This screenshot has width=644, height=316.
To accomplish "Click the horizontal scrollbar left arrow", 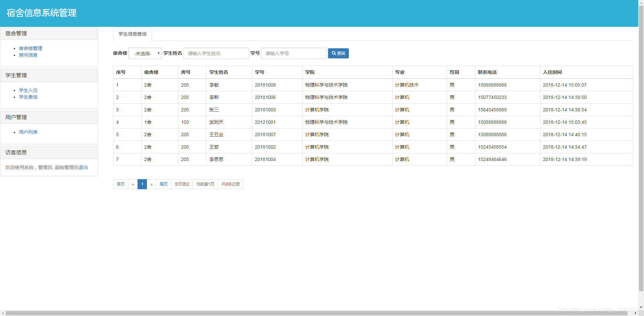I will [x=3, y=313].
